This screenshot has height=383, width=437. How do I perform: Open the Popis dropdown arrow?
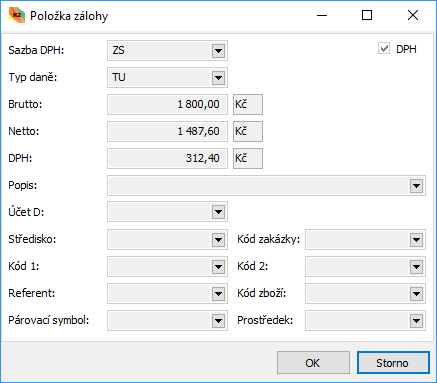pos(416,186)
